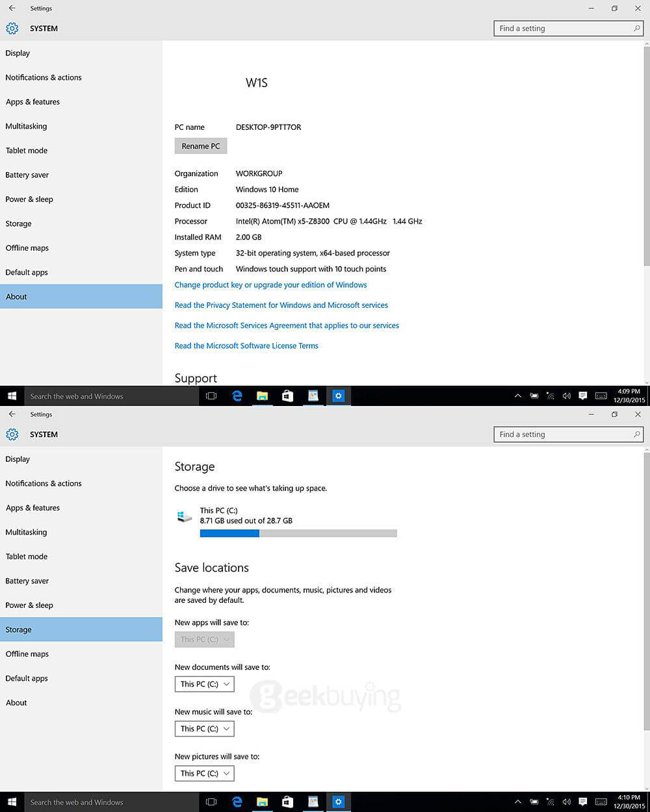
Task: Click the Find a setting search box
Action: (568, 434)
